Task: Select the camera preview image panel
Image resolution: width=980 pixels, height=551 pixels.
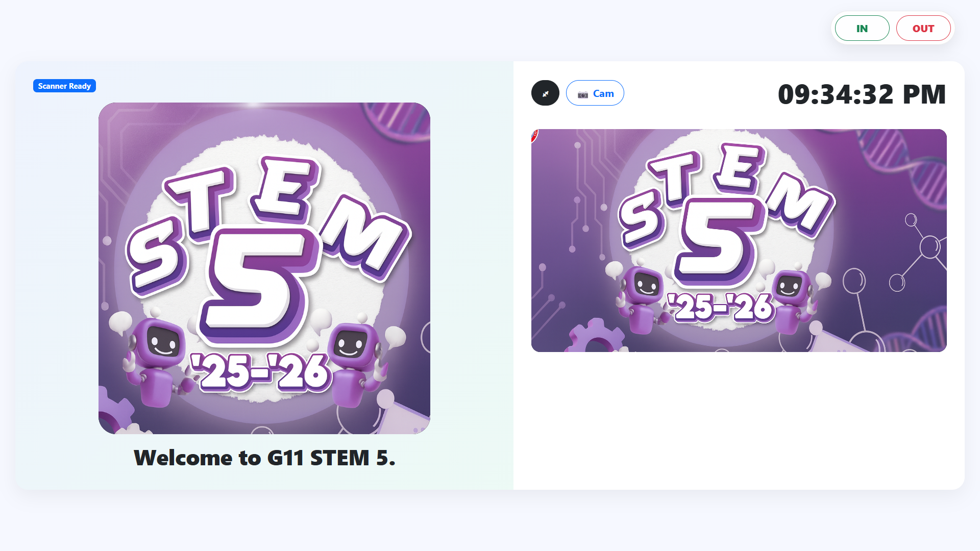Action: pyautogui.click(x=739, y=240)
